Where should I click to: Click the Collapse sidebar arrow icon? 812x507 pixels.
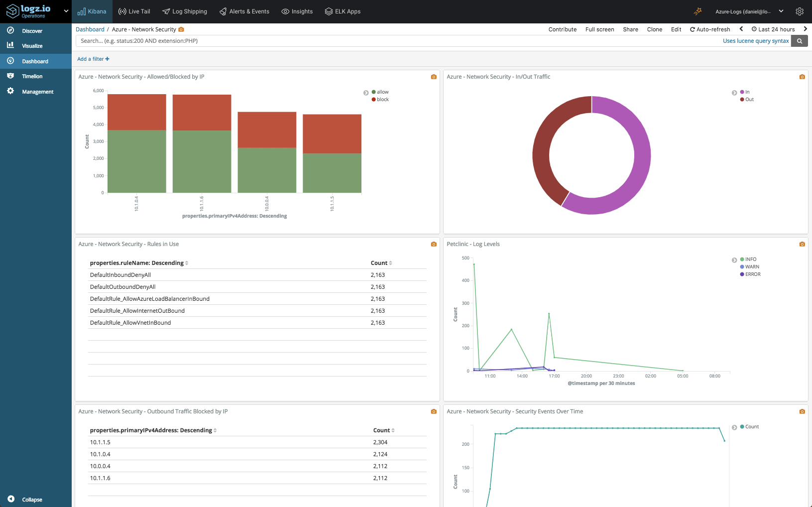click(x=11, y=499)
